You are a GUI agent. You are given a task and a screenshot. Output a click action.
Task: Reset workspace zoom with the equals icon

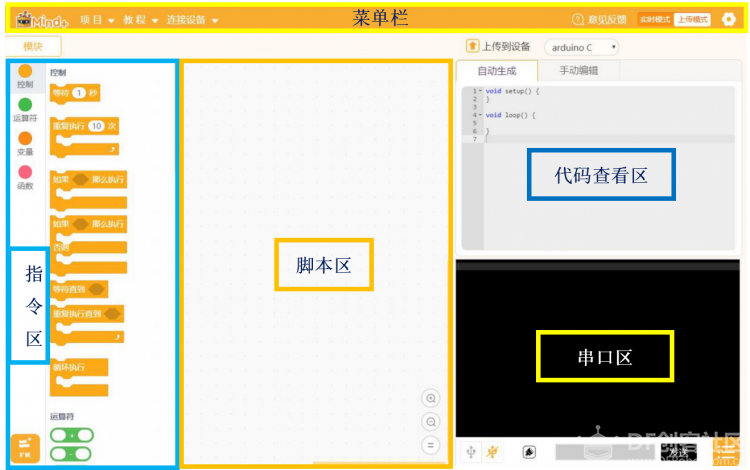coord(430,445)
